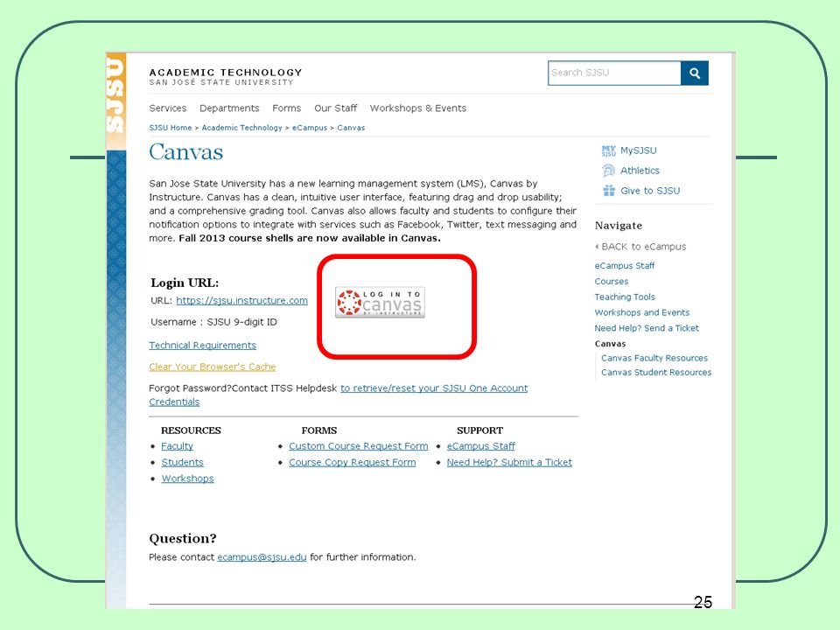The image size is (840, 630).
Task: Open the Departments menu
Action: (229, 108)
